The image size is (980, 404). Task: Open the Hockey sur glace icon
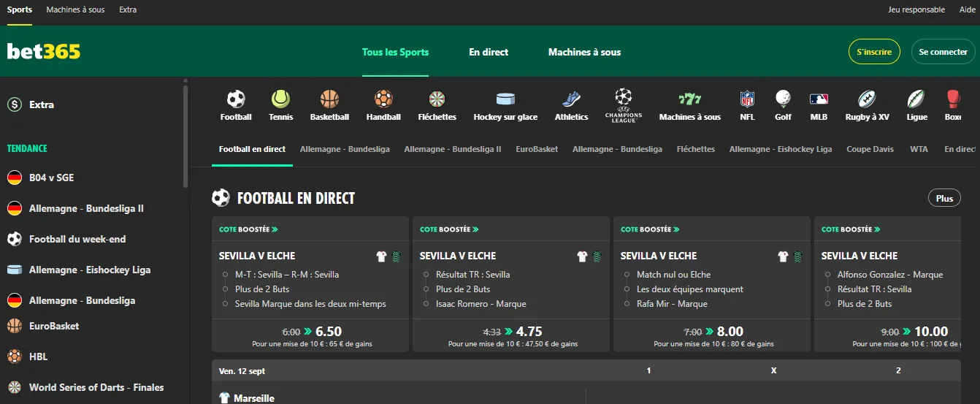point(505,99)
